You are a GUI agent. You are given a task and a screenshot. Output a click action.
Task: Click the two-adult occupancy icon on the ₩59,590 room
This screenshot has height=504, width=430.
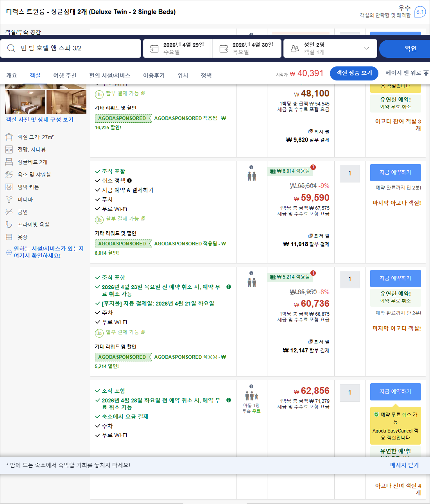click(251, 176)
